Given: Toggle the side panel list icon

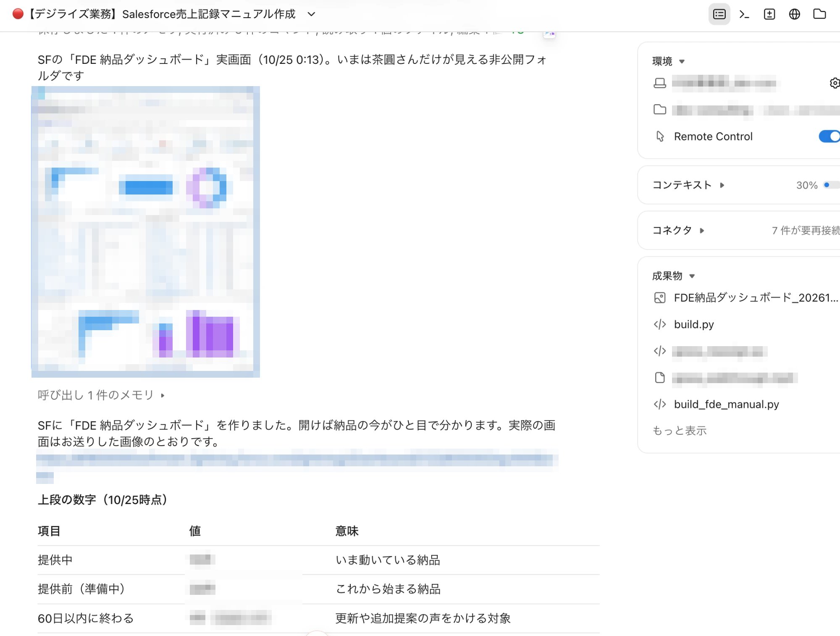Looking at the screenshot, I should click(719, 14).
